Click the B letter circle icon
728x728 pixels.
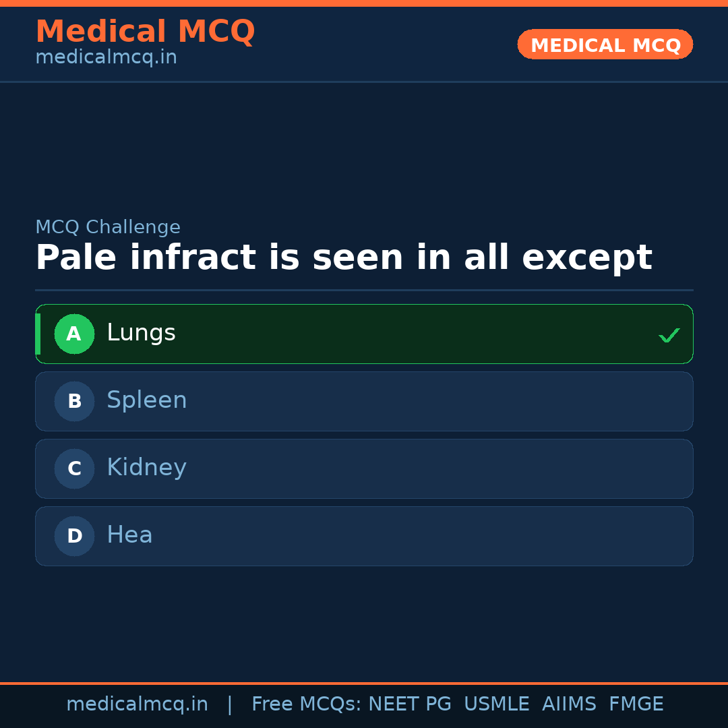(74, 401)
